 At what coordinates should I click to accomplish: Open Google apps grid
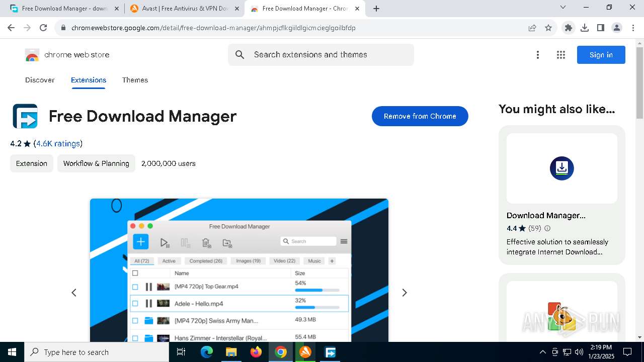[561, 55]
